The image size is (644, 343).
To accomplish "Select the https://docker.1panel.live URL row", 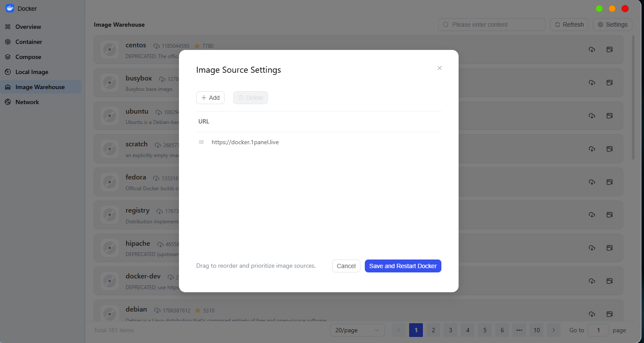I will (x=319, y=142).
